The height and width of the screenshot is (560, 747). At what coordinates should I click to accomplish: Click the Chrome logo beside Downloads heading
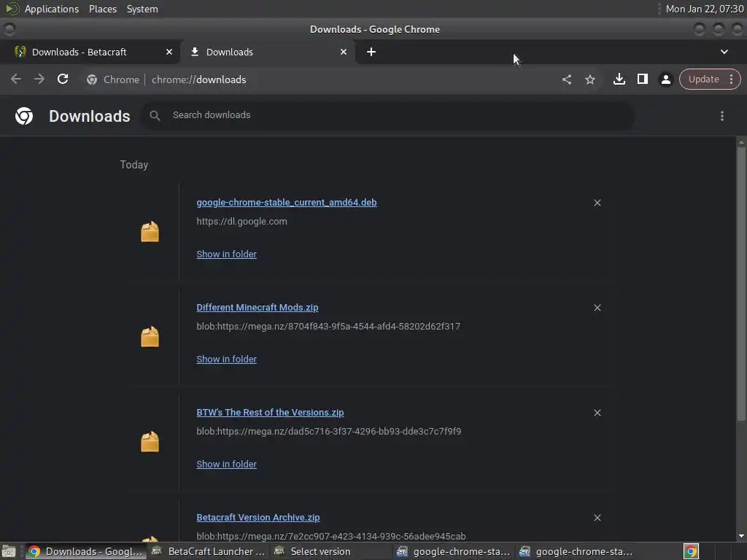click(24, 116)
